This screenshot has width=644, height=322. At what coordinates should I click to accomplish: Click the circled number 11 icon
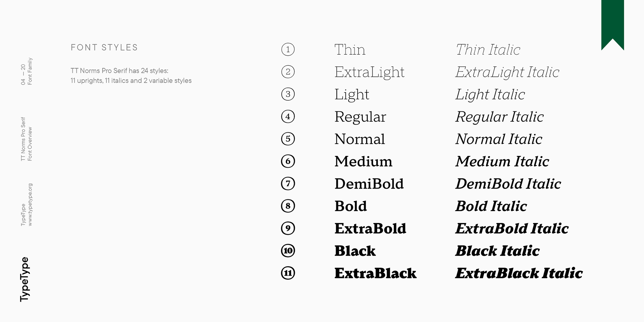(x=288, y=273)
